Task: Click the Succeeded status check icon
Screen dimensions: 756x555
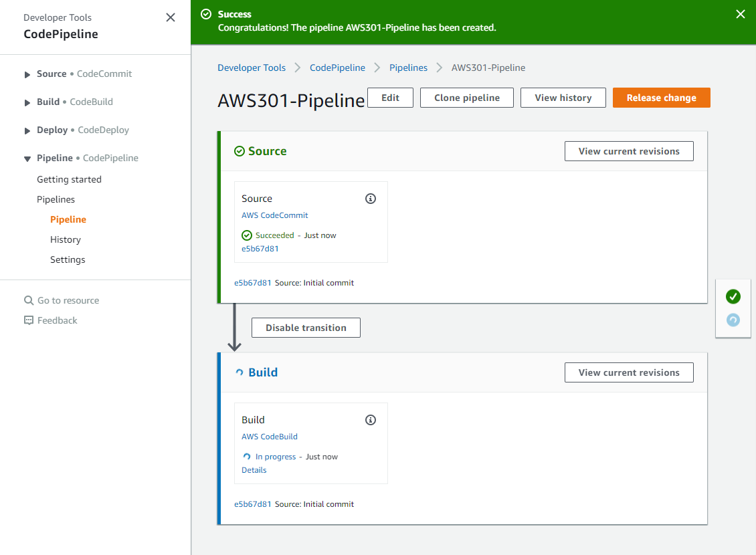Action: (247, 235)
